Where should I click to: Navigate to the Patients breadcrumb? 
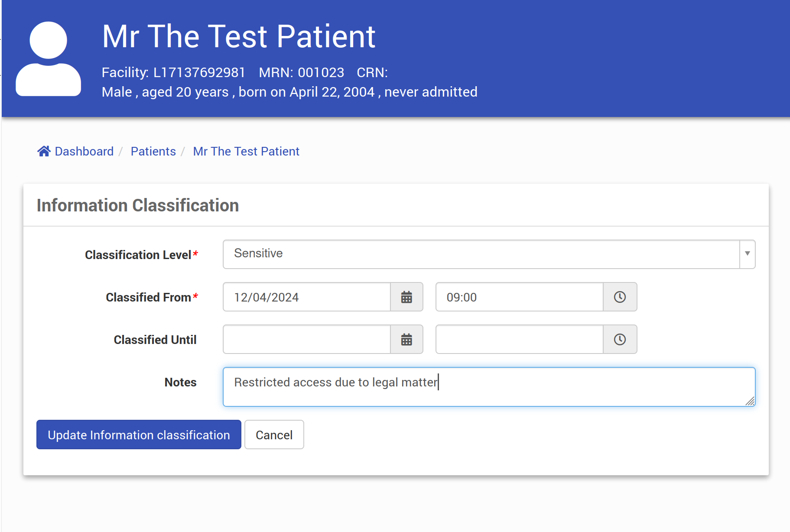tap(153, 151)
